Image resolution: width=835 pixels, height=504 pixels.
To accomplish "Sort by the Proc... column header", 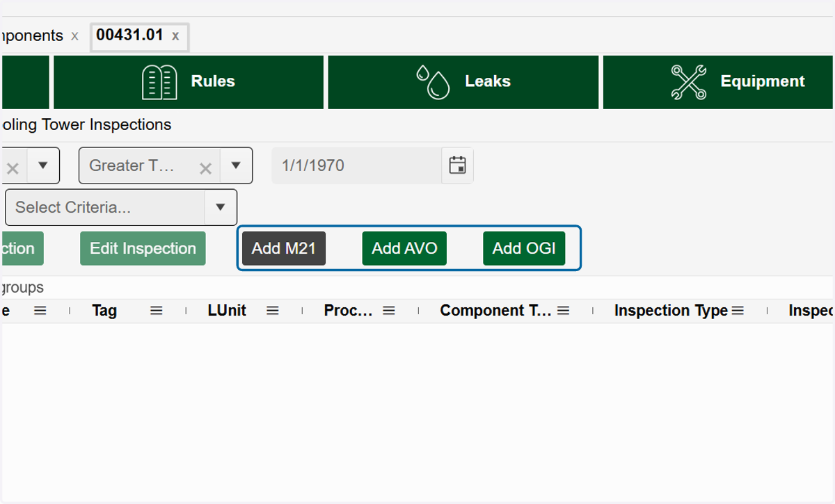I will pos(348,311).
